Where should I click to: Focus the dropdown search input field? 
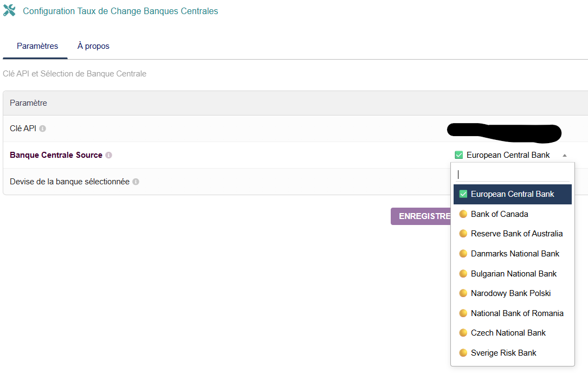coord(512,175)
